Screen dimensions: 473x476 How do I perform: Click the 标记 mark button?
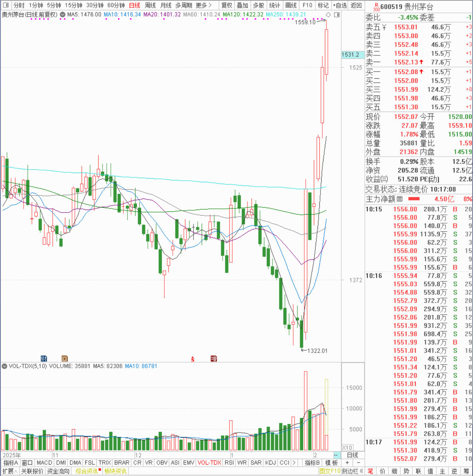tap(323, 5)
